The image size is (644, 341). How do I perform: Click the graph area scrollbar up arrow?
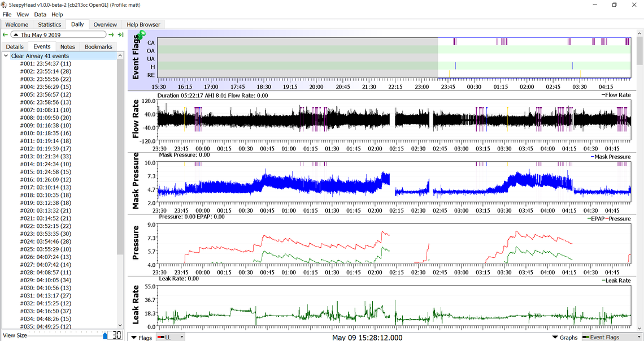coord(640,33)
